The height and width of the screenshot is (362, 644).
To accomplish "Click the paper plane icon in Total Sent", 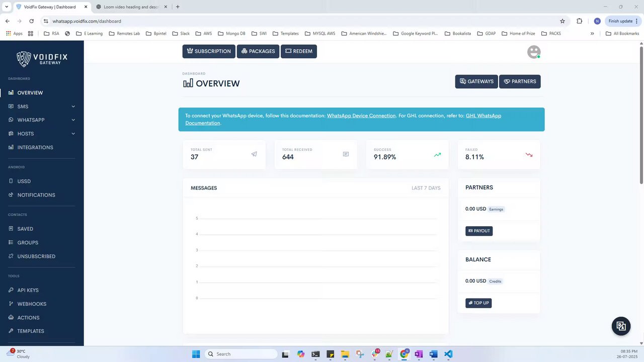I will (254, 154).
